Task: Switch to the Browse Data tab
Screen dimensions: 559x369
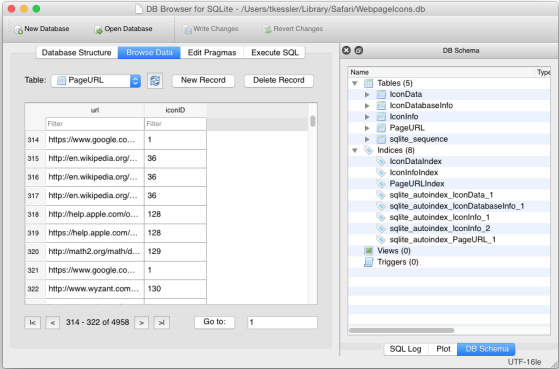Action: coord(149,52)
